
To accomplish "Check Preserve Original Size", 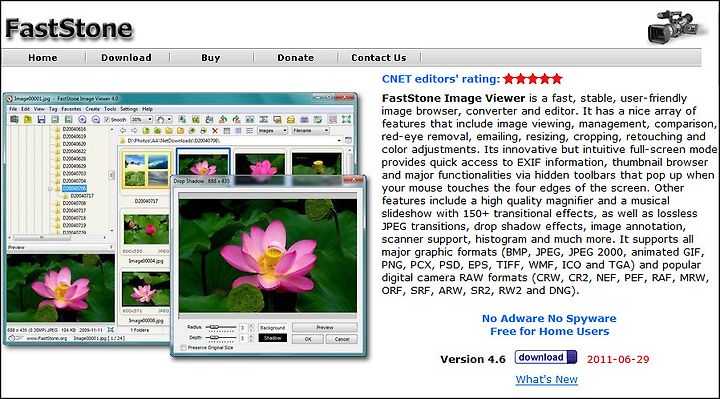I will tap(183, 348).
